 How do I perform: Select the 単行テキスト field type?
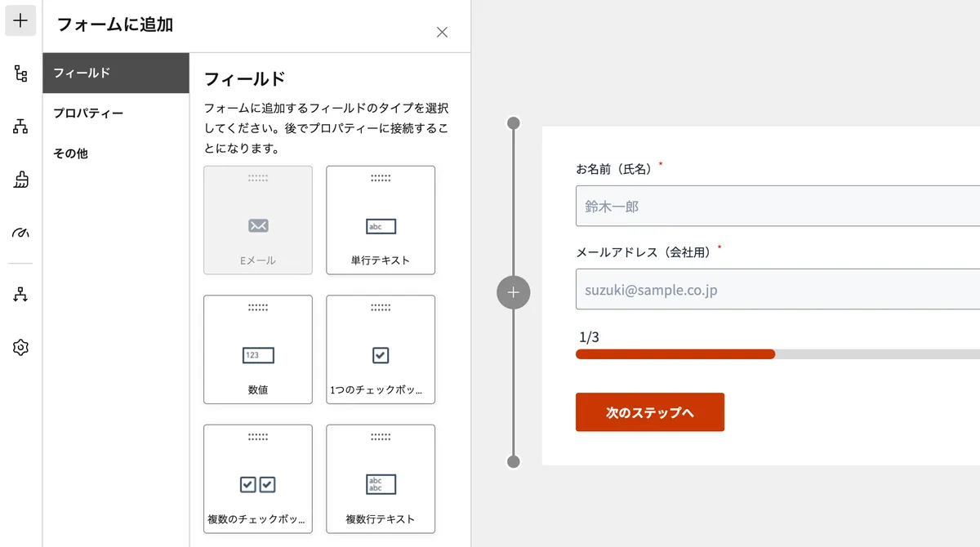(x=380, y=220)
